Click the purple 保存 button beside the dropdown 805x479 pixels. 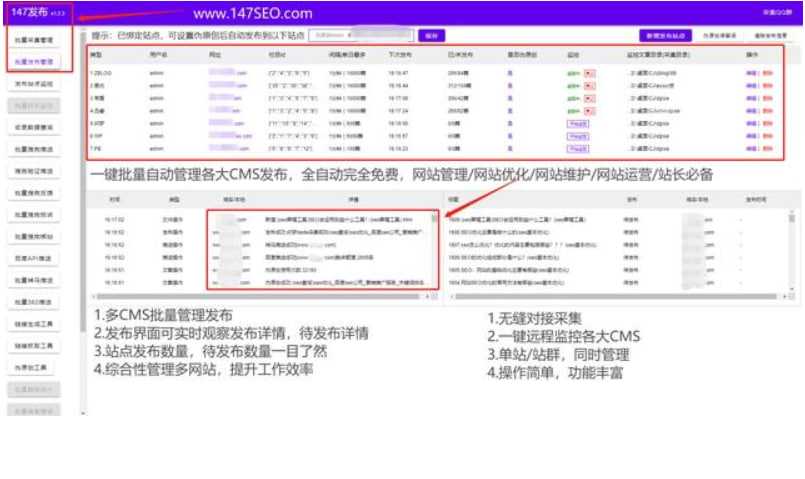(x=432, y=35)
